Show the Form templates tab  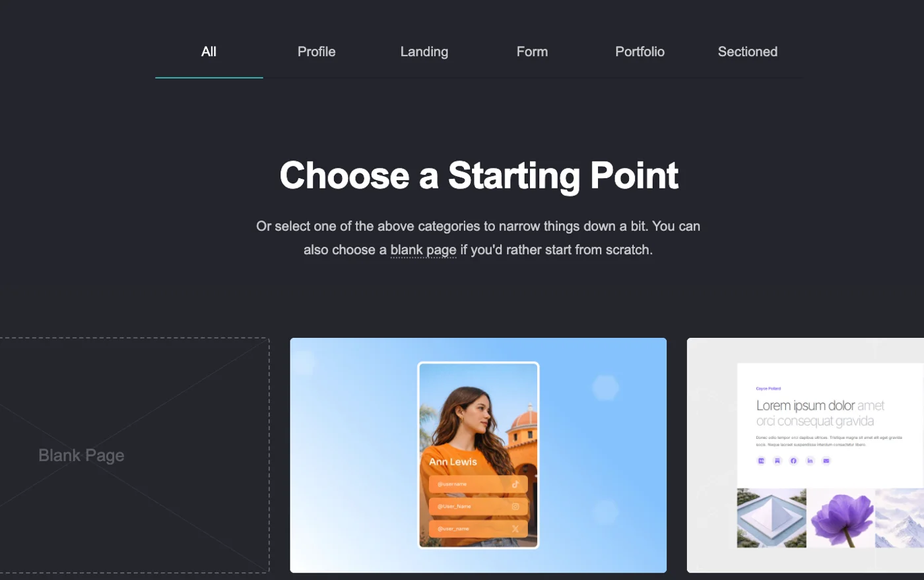click(532, 51)
